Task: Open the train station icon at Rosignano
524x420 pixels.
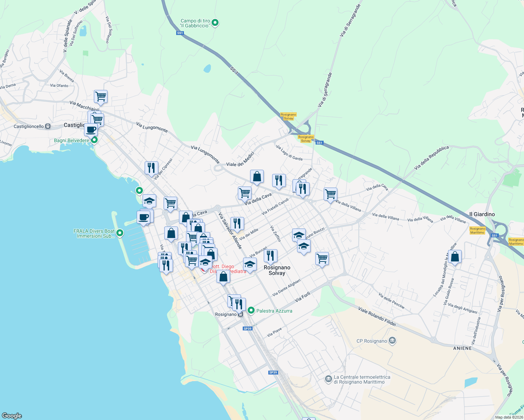Action: (x=240, y=315)
